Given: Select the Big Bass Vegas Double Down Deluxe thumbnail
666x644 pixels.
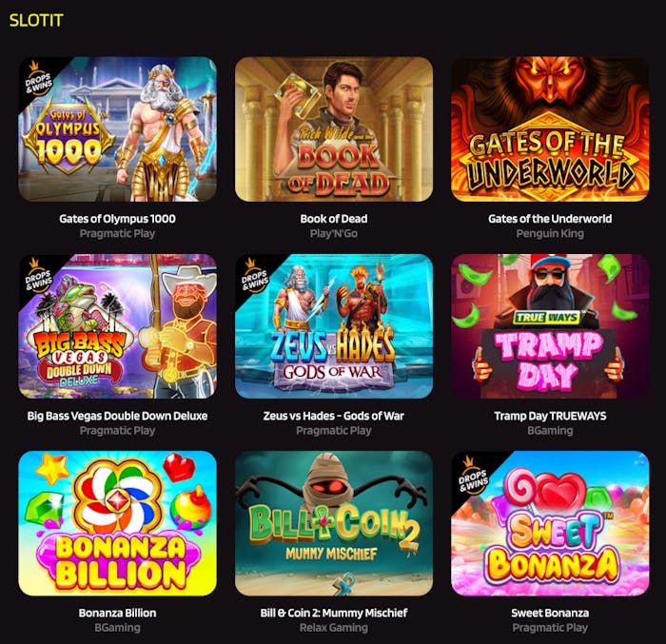Looking at the screenshot, I should [118, 326].
